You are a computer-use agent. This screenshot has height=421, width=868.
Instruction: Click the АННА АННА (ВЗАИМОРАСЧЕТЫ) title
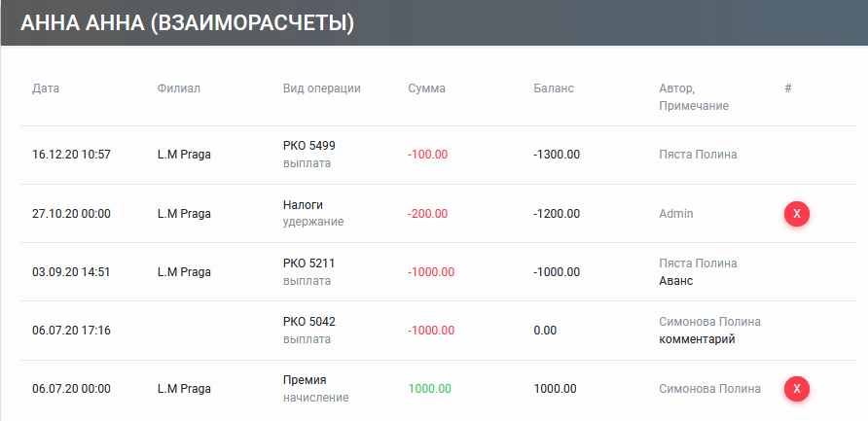point(187,22)
